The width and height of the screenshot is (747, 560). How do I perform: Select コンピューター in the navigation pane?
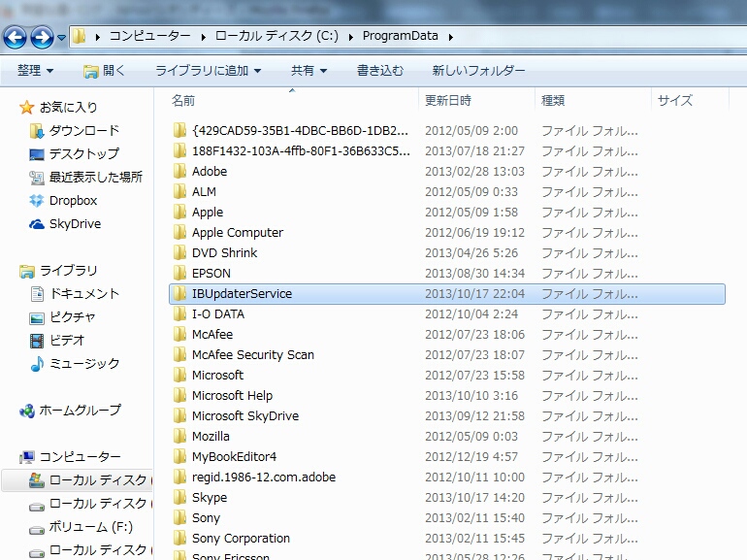pyautogui.click(x=80, y=456)
